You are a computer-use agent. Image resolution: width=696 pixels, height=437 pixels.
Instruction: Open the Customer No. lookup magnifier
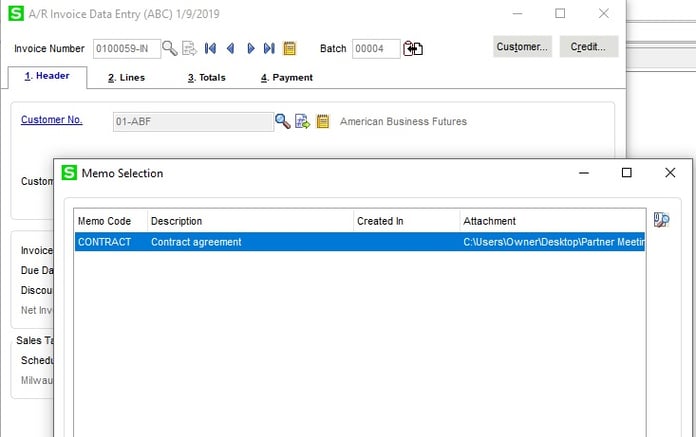tap(283, 122)
